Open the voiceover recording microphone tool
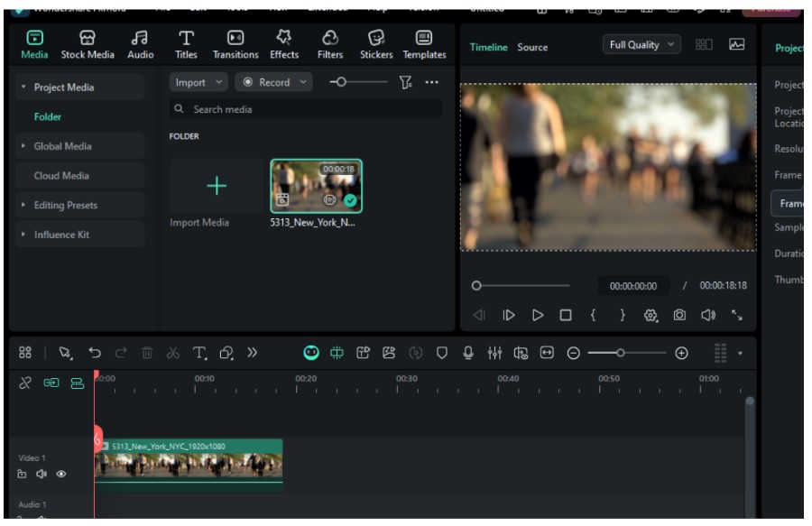Viewport: 812px width, 526px height. [x=468, y=353]
